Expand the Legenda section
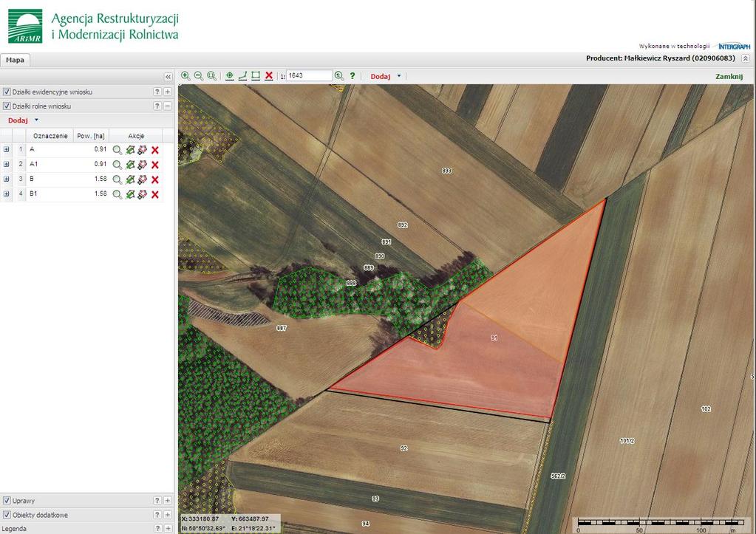The height and width of the screenshot is (534, 756). 167,529
